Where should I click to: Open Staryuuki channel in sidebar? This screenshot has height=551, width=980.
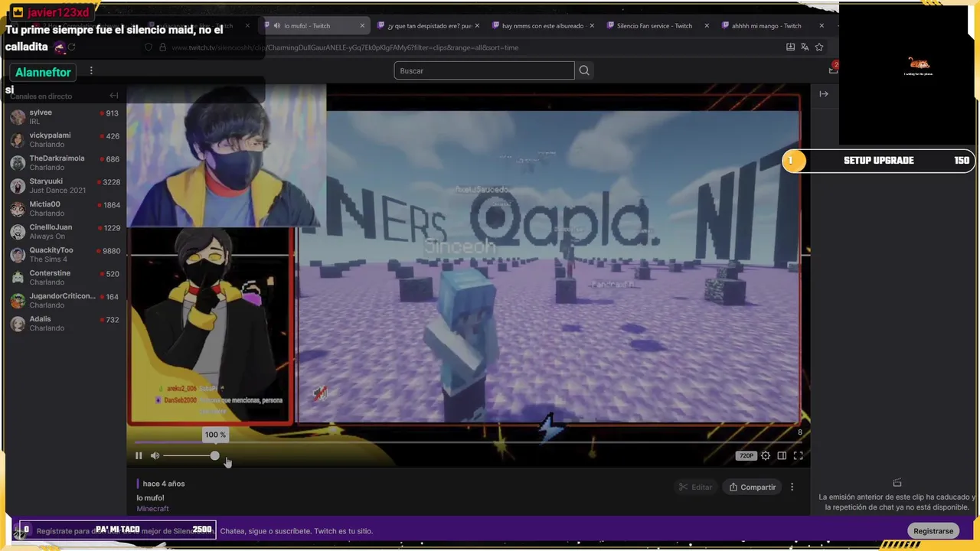click(x=65, y=186)
